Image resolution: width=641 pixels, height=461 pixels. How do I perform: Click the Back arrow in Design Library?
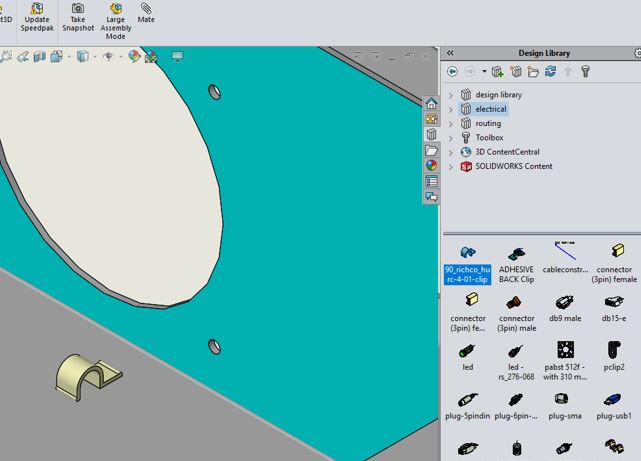[452, 72]
